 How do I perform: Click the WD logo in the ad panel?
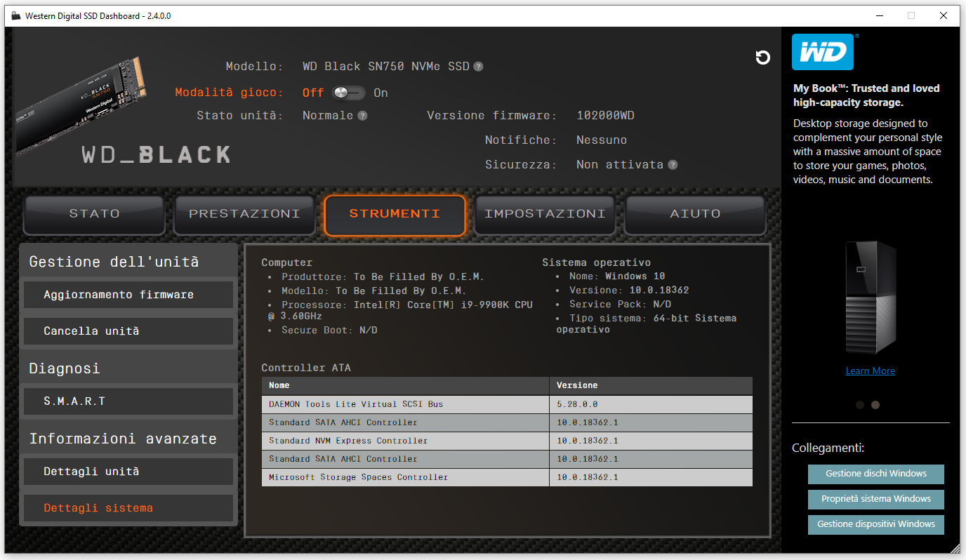pos(823,52)
